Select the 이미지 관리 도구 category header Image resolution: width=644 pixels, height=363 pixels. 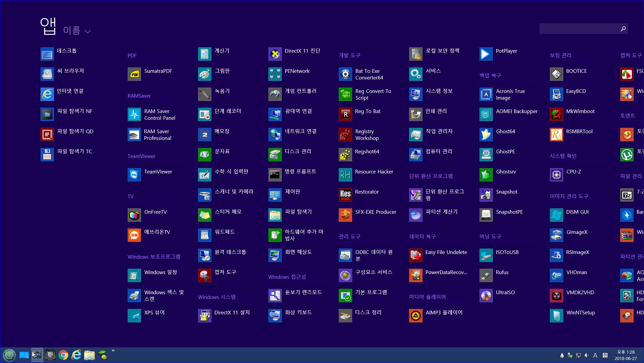[569, 196]
